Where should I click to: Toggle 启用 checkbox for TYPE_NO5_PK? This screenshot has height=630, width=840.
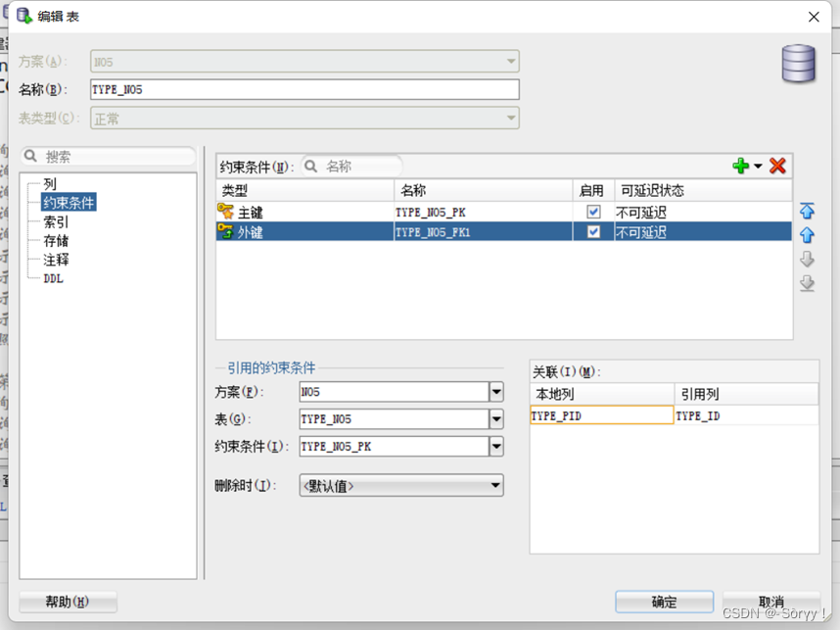(593, 212)
